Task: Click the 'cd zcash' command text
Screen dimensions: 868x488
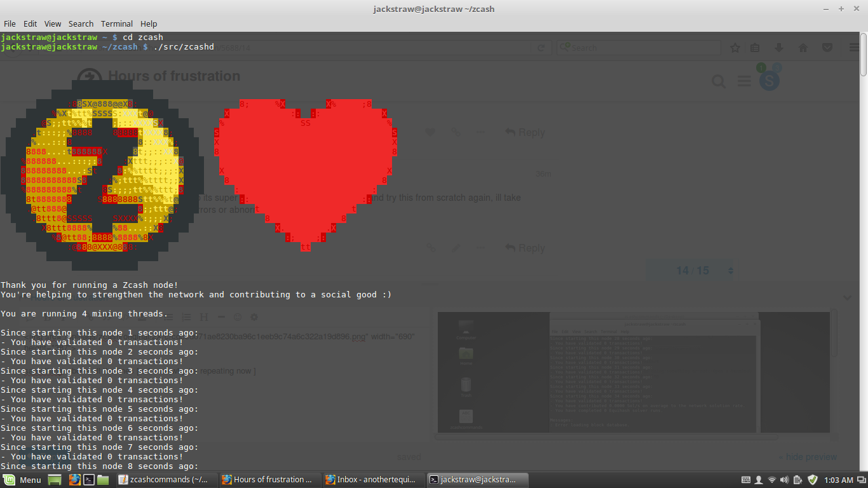Action: click(x=143, y=37)
